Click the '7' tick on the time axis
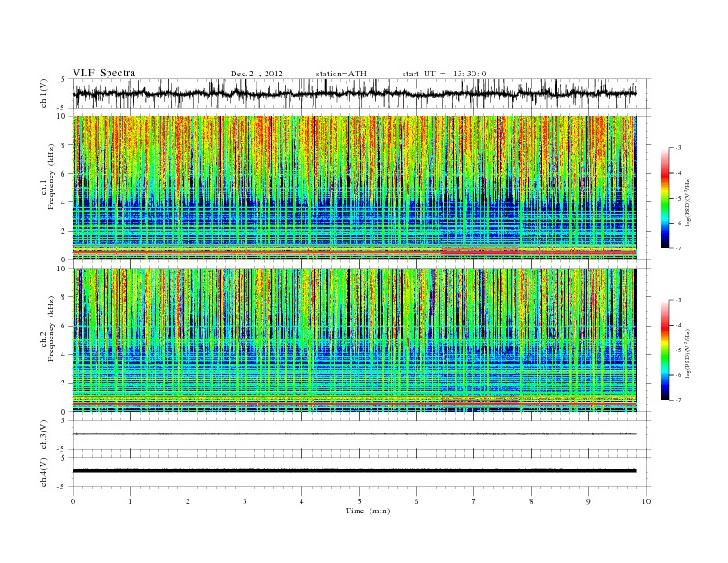The width and height of the screenshot is (728, 563). point(474,501)
